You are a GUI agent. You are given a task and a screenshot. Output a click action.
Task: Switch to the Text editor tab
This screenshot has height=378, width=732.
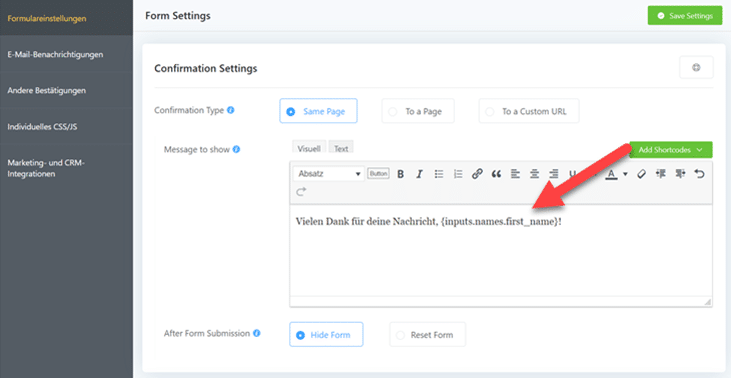[341, 148]
